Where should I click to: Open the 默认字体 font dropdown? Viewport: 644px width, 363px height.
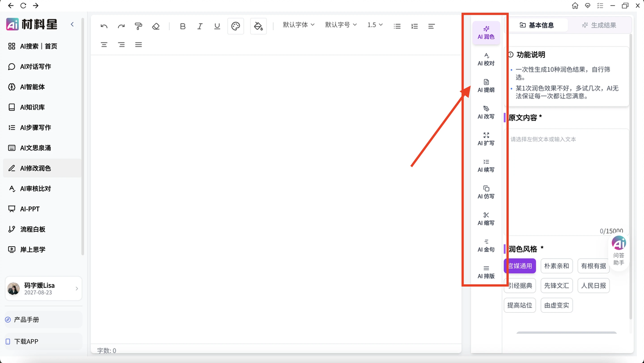point(299,25)
